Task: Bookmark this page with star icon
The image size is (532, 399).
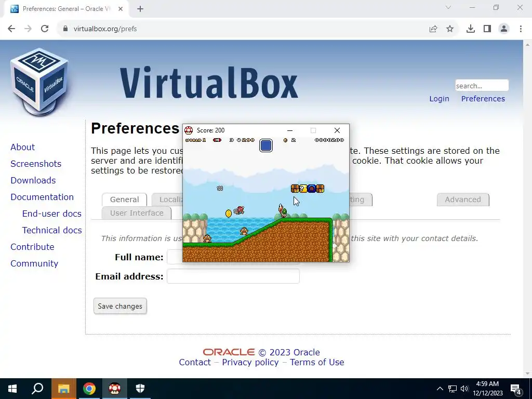Action: [450, 29]
